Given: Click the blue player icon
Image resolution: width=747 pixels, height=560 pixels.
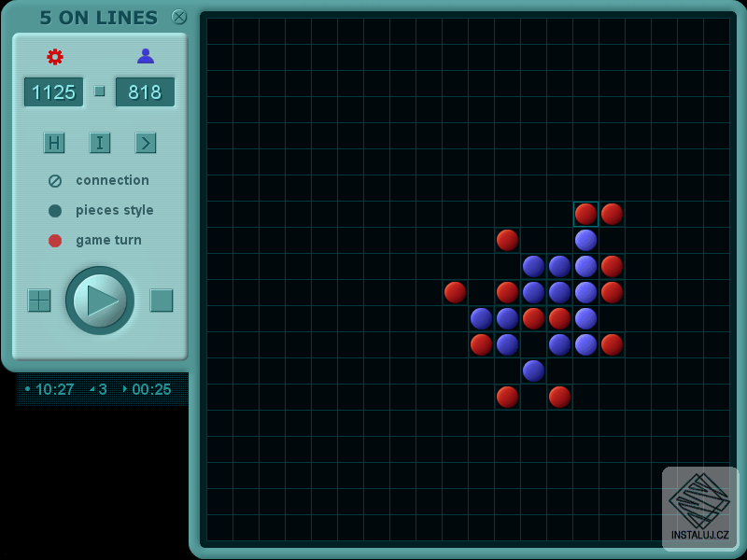Looking at the screenshot, I should point(146,57).
